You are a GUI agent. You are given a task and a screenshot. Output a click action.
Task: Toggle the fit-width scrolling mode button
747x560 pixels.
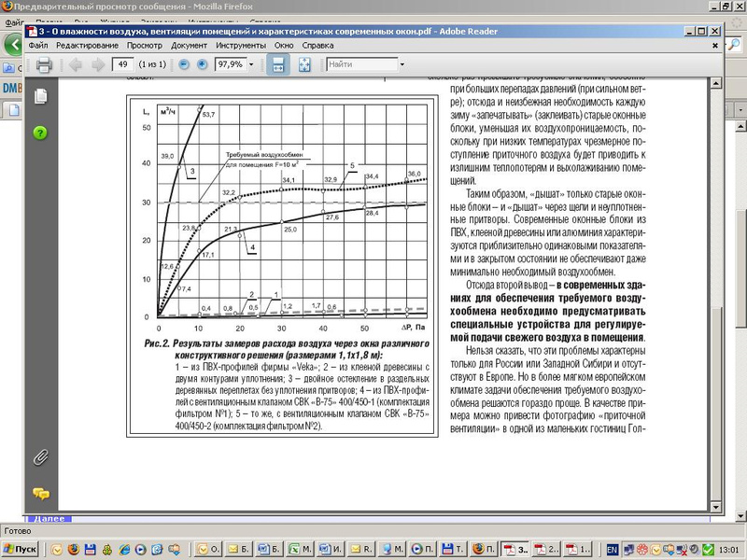pos(277,64)
